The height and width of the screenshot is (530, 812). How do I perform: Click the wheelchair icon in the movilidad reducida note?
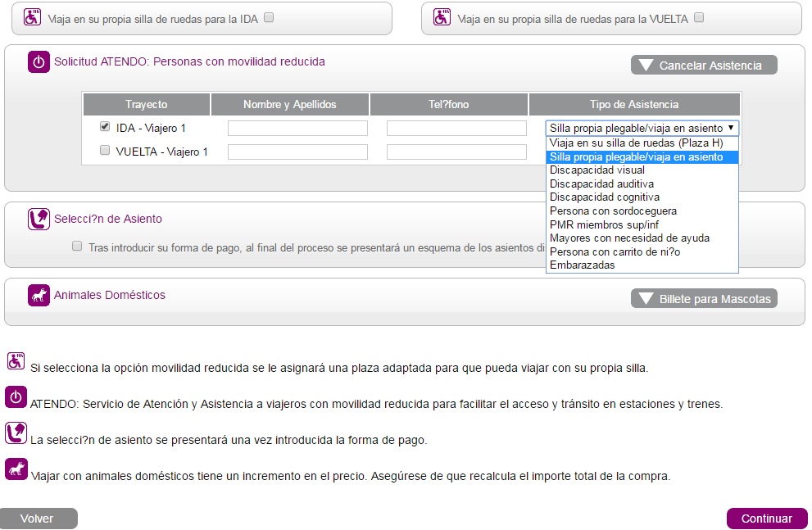pyautogui.click(x=16, y=361)
